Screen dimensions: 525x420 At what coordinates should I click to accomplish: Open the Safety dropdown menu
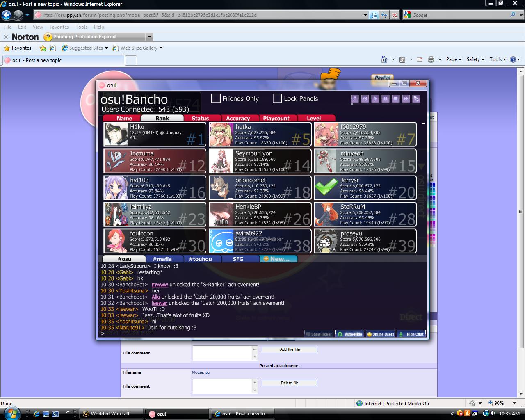pos(475,59)
